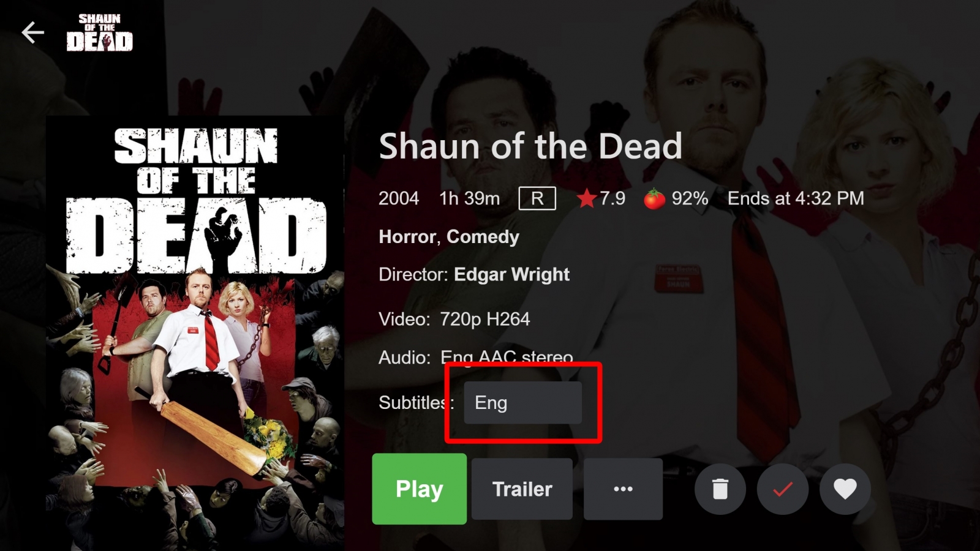Open the Eng subtitles dropdown
The image size is (980, 551).
pyautogui.click(x=522, y=403)
